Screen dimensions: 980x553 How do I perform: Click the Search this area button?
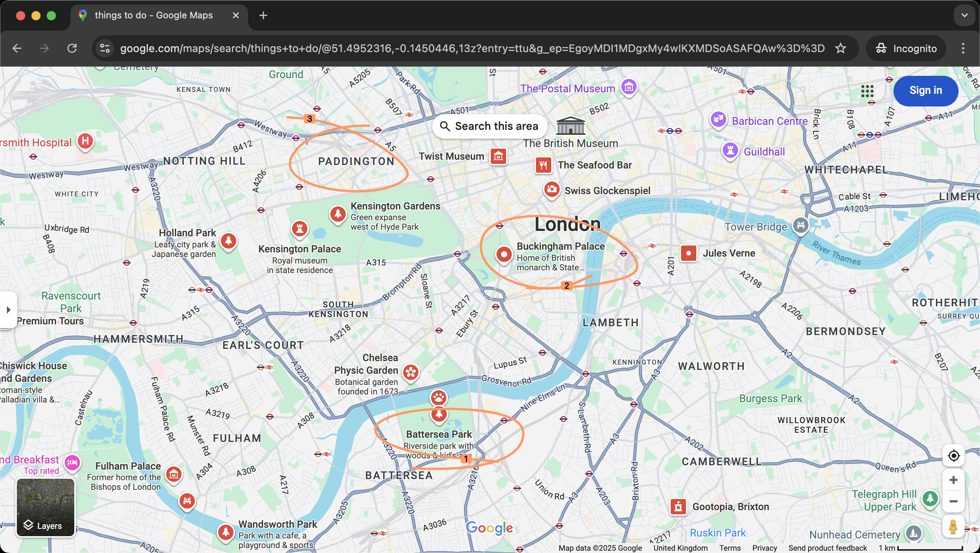point(489,126)
